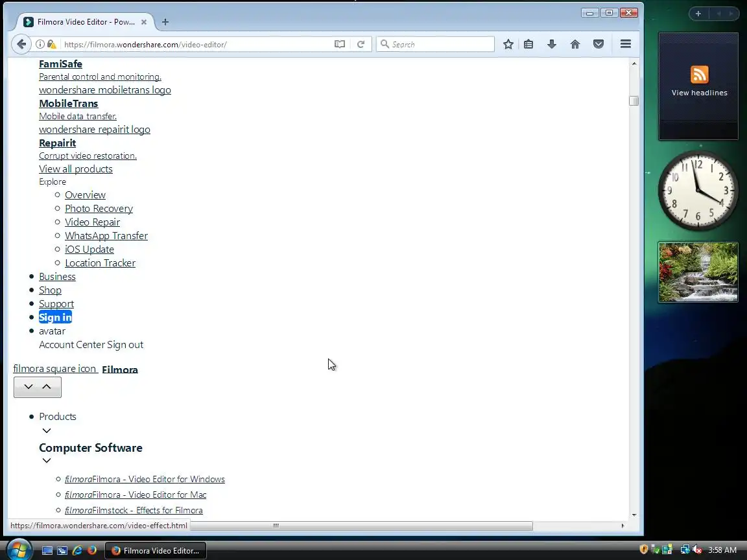The width and height of the screenshot is (747, 560).
Task: Open the Repairit product link
Action: [57, 143]
